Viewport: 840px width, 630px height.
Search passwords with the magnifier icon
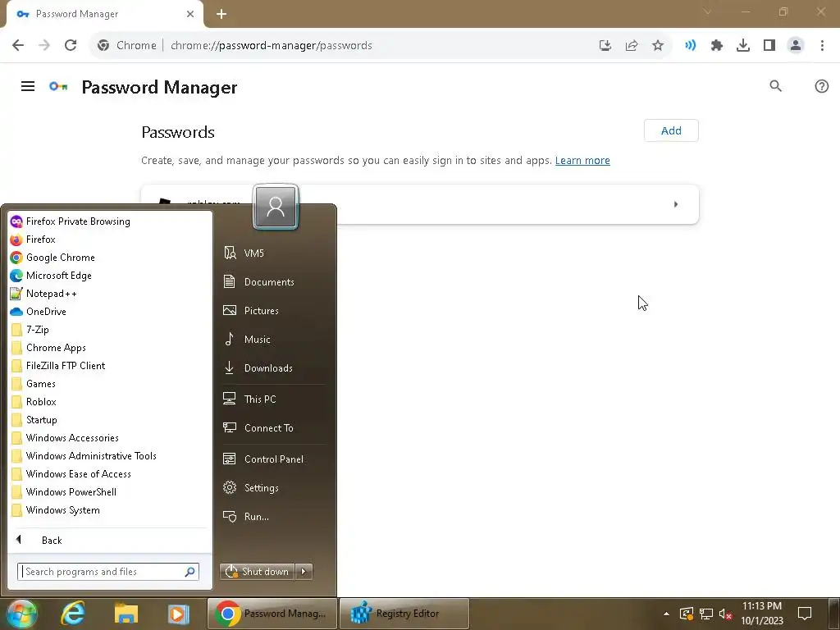pos(775,86)
